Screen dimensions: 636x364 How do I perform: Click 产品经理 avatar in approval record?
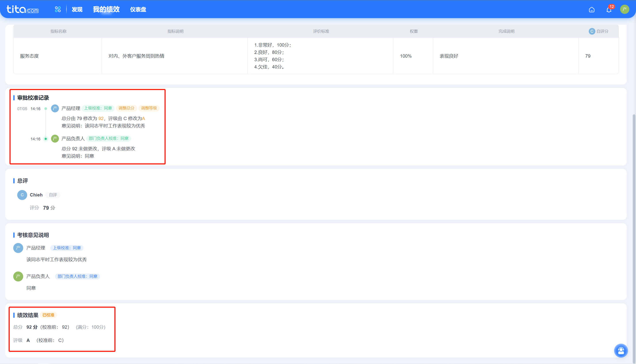pos(55,108)
